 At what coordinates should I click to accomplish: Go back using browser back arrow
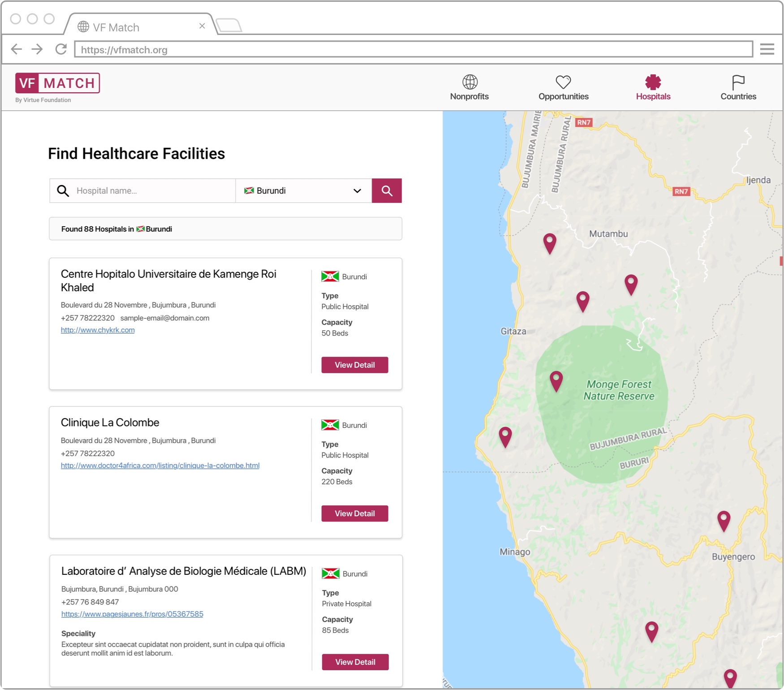click(x=17, y=49)
